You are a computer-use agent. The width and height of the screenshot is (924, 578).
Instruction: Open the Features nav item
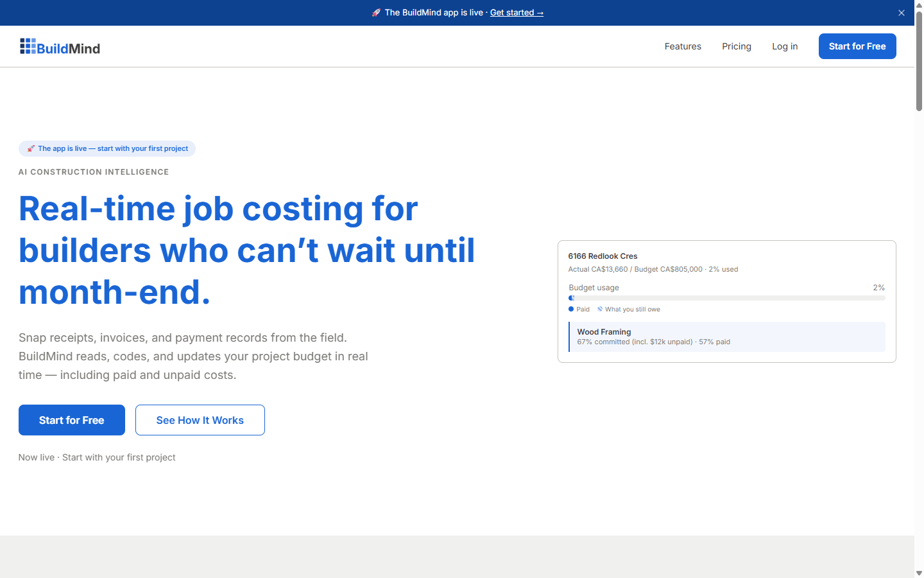click(683, 46)
